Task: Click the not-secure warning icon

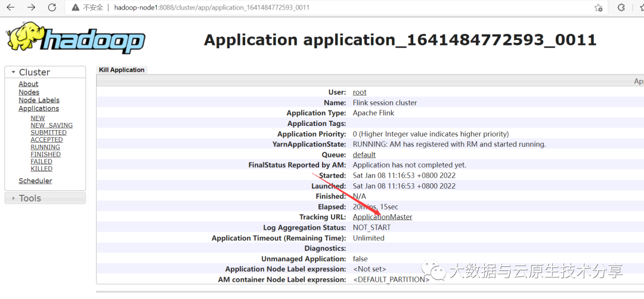Action: [75, 8]
